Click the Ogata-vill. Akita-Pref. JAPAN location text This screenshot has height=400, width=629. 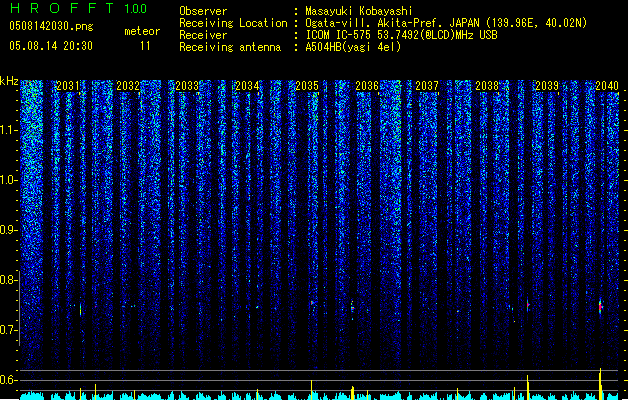click(x=446, y=23)
